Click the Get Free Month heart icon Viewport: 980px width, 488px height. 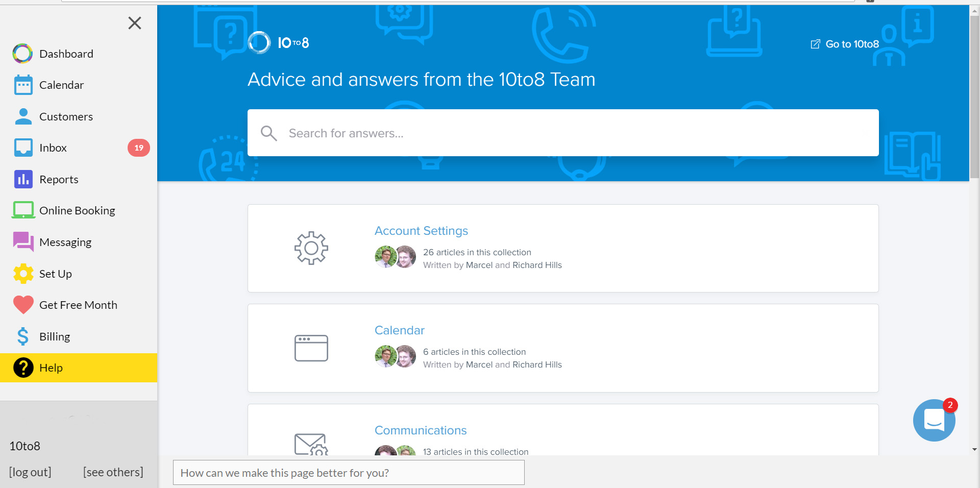23,305
